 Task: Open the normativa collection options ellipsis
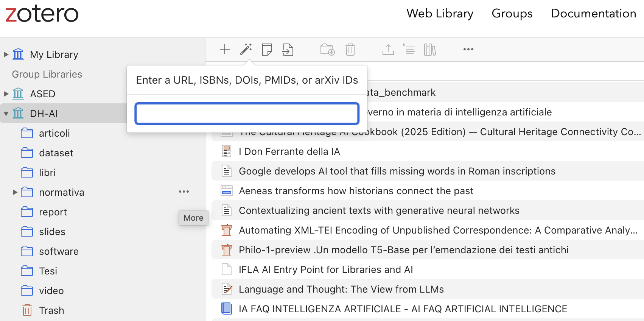pyautogui.click(x=184, y=192)
